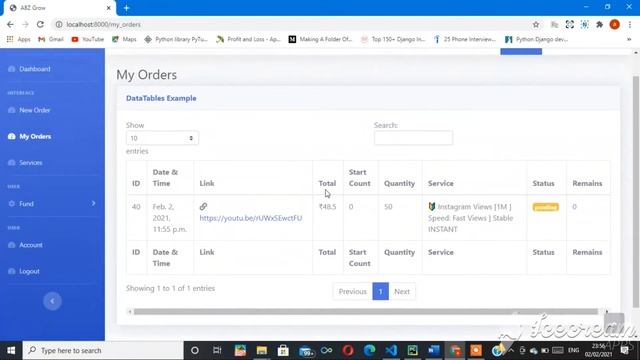Click the New Order icon in the sidebar
Viewport: 640px width, 360px height.
11,110
